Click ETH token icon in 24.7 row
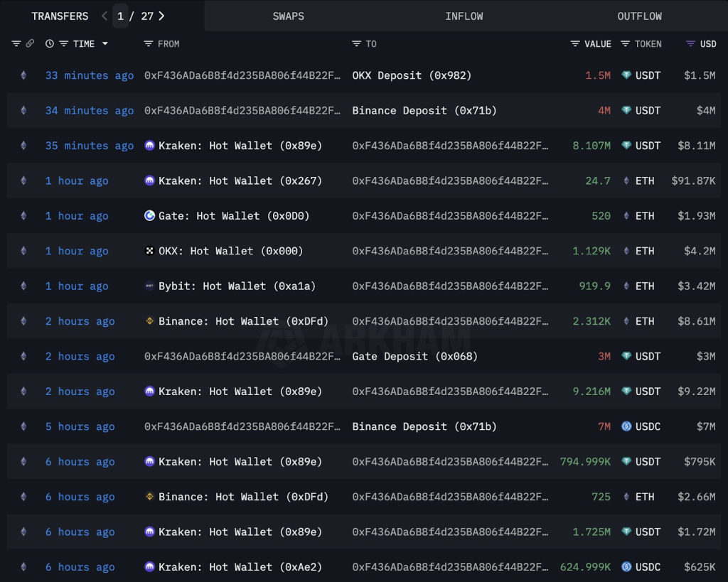 (626, 181)
